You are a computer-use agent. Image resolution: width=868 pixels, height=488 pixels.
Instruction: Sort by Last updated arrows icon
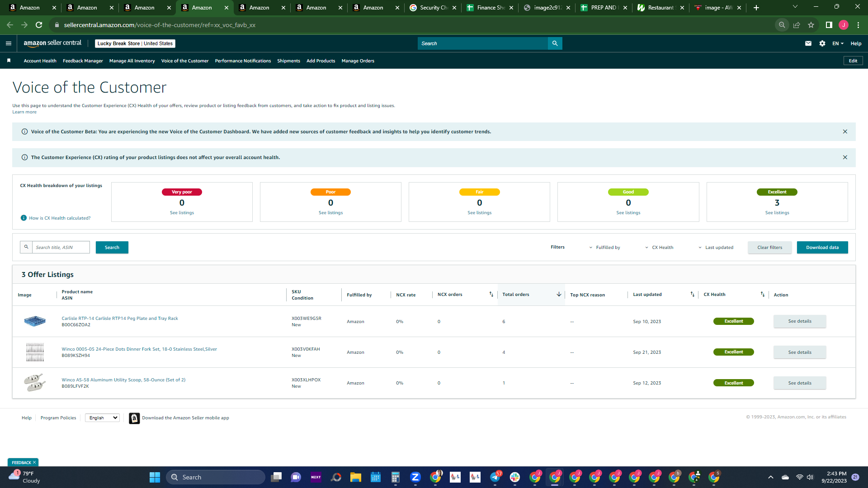pos(693,294)
